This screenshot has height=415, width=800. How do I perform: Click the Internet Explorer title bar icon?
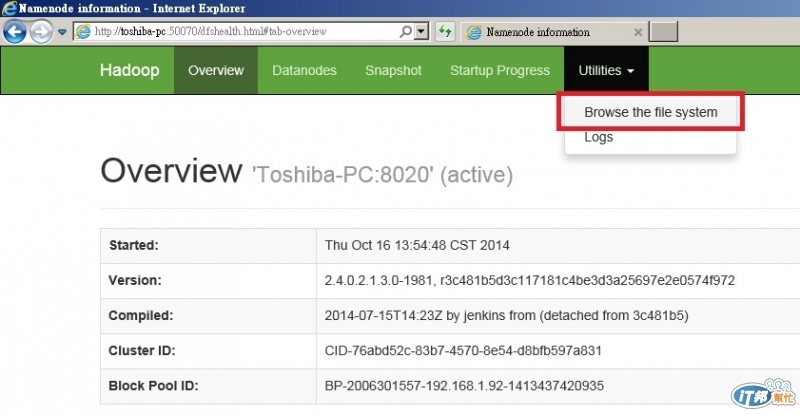coord(9,8)
